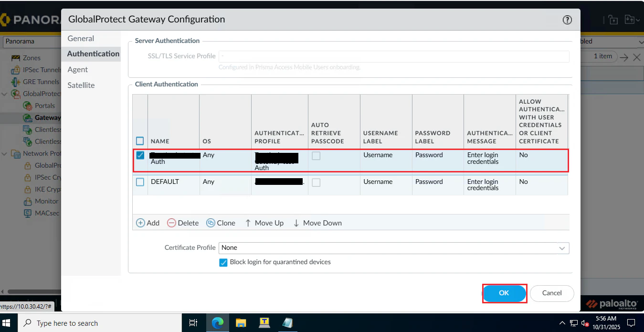Viewport: 644px width, 332px height.
Task: Click Cancel to discard changes
Action: [552, 293]
